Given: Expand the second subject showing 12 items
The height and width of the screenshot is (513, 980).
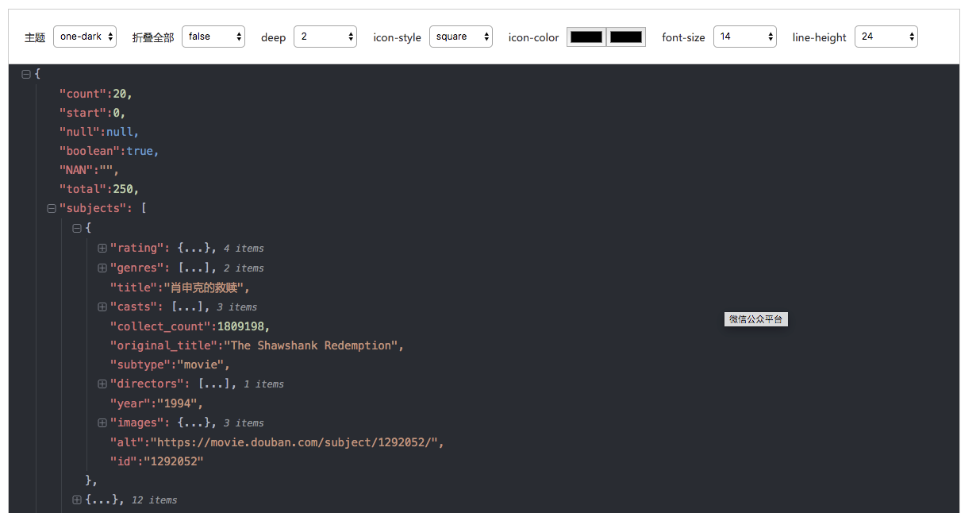Looking at the screenshot, I should coord(76,499).
